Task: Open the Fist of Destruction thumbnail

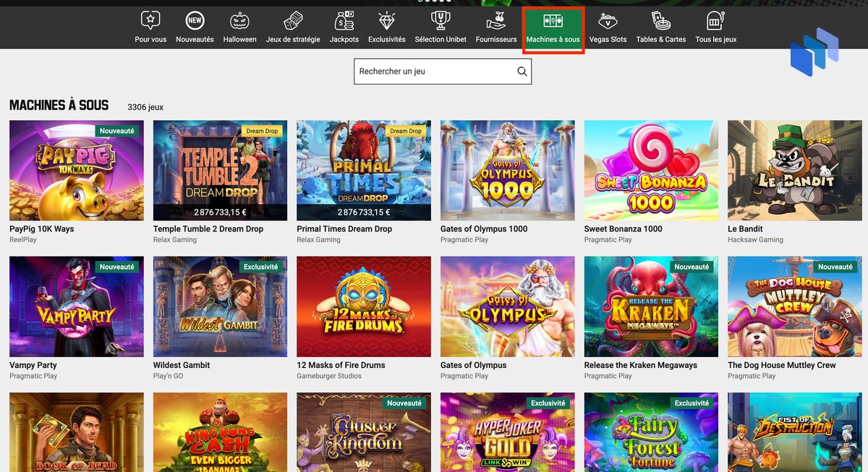Action: (795, 432)
